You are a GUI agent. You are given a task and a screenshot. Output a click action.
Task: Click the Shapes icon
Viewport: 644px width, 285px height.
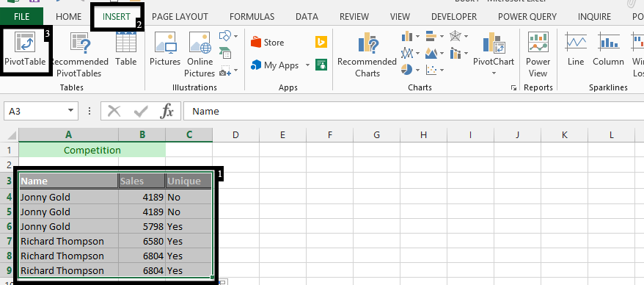point(224,36)
